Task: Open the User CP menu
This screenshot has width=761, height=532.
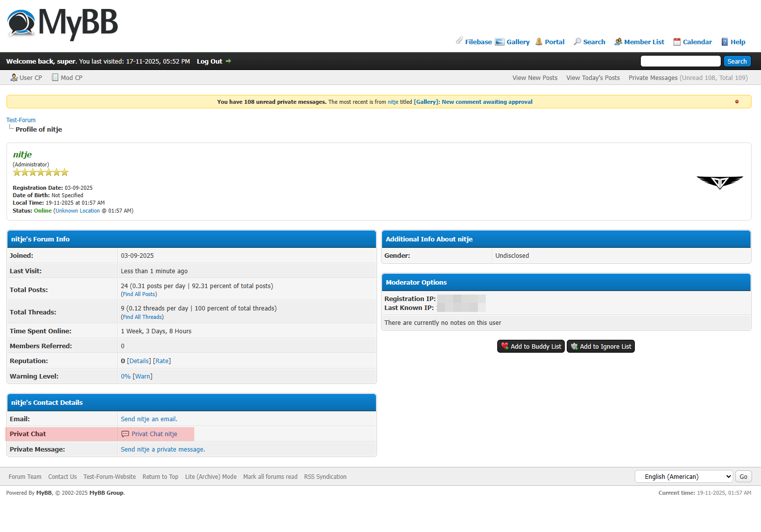Action: pos(26,78)
